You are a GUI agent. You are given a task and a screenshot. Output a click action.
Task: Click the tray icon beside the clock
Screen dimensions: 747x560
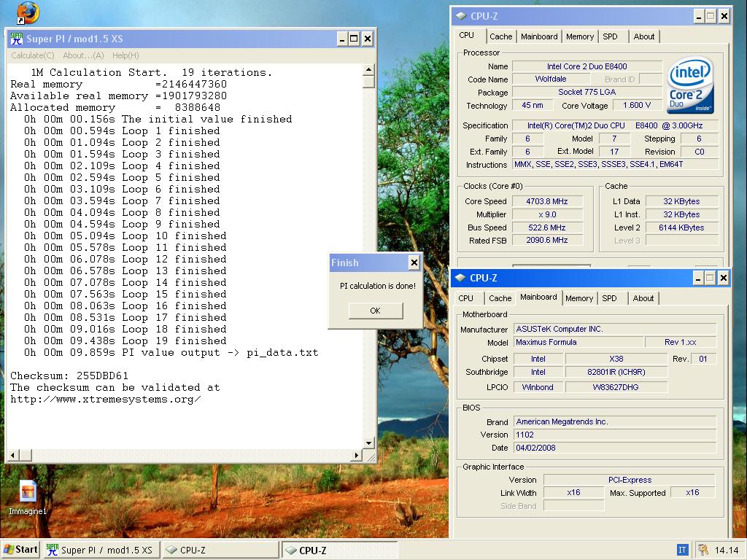click(703, 550)
